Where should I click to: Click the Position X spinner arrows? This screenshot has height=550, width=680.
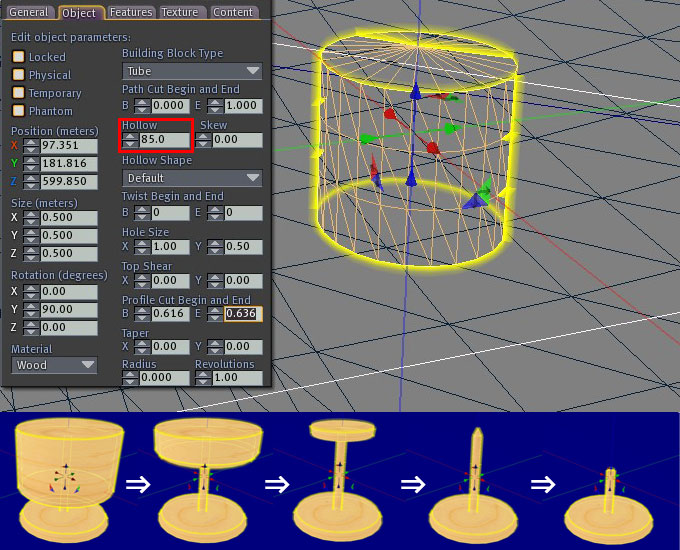pos(30,145)
